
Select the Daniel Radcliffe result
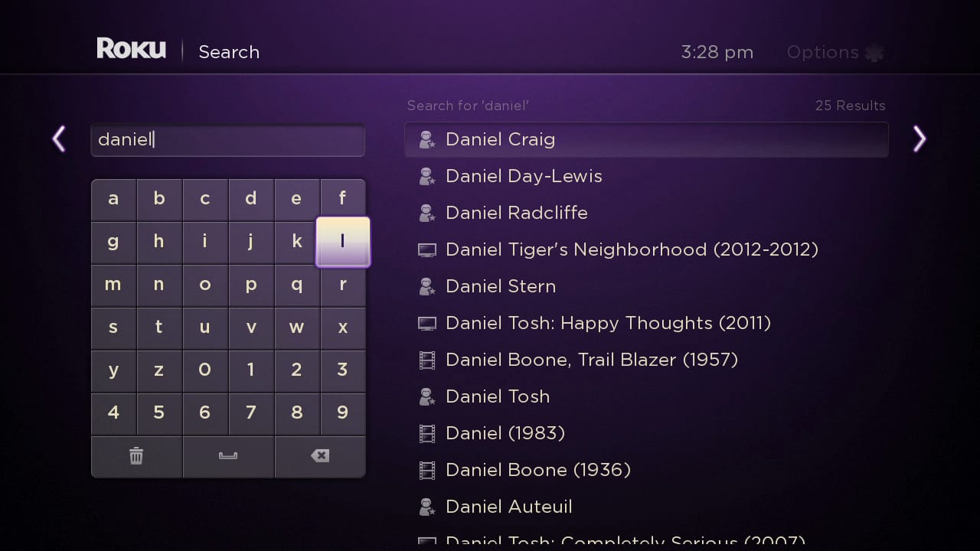pyautogui.click(x=516, y=213)
